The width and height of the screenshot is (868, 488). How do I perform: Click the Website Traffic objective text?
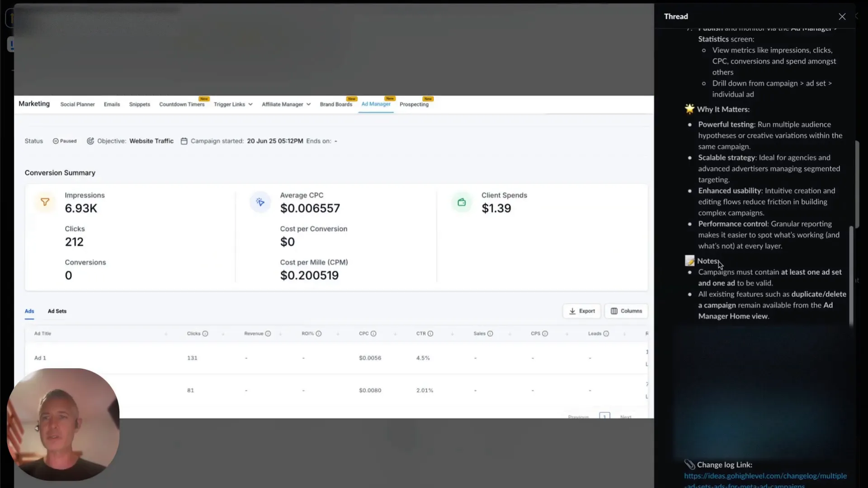(151, 141)
